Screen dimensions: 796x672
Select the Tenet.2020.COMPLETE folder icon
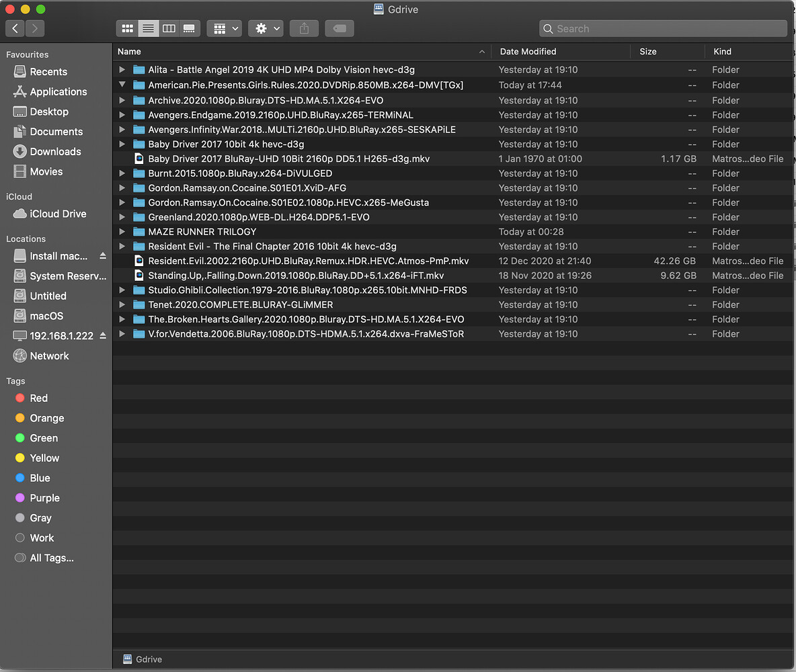(x=138, y=304)
